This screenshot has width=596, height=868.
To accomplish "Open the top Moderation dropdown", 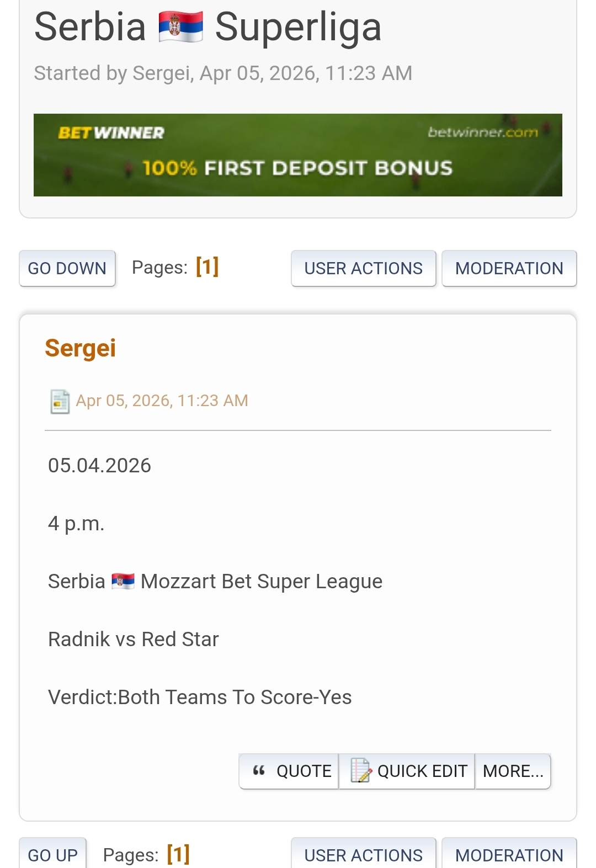I will (509, 269).
